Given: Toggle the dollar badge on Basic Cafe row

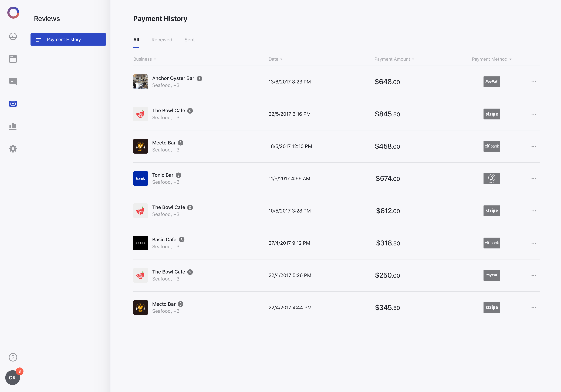Looking at the screenshot, I should [182, 239].
